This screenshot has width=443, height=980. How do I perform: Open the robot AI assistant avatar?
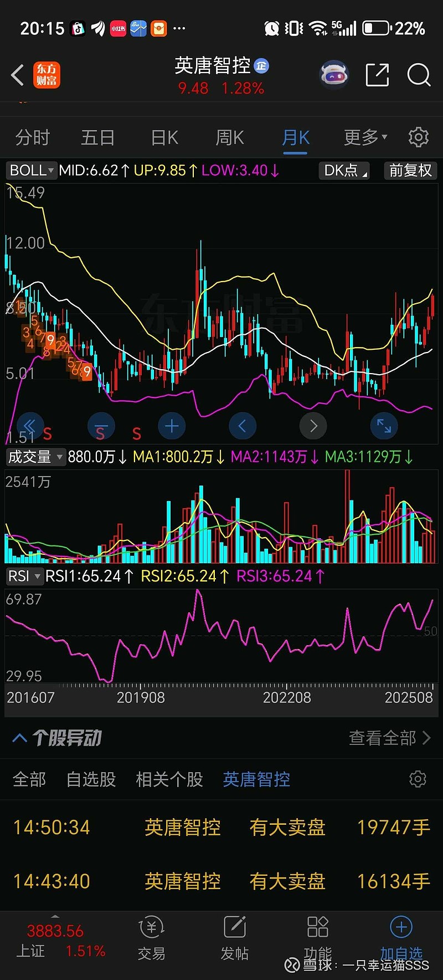334,75
